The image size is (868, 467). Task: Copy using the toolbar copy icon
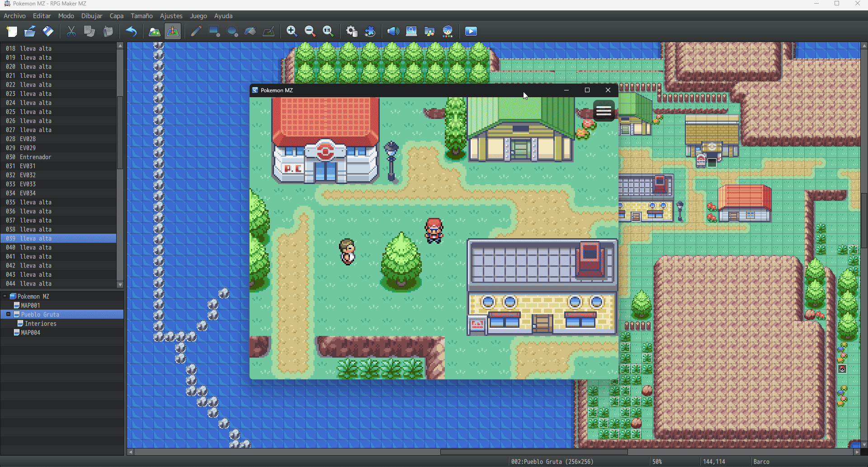click(90, 31)
